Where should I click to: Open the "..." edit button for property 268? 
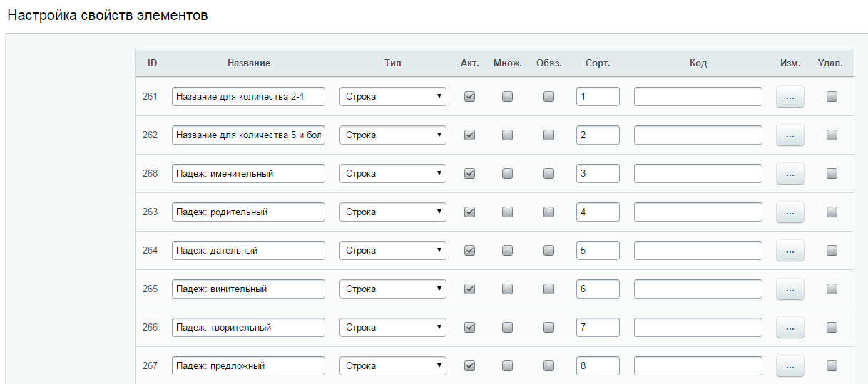[790, 174]
